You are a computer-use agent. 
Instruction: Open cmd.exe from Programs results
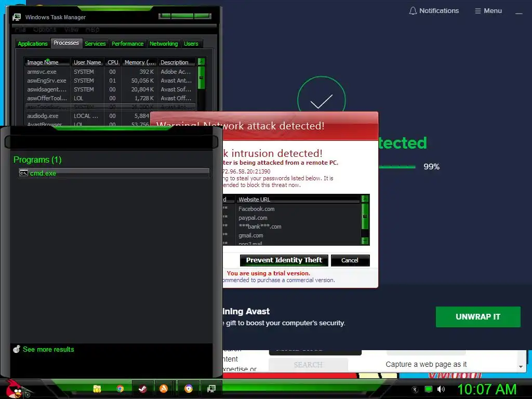(114, 173)
